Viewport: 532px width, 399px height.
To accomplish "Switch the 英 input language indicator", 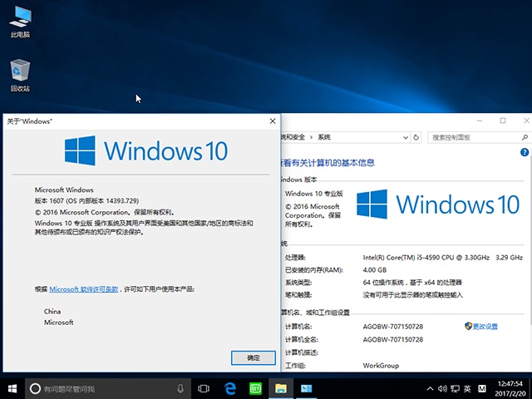I will pyautogui.click(x=468, y=388).
